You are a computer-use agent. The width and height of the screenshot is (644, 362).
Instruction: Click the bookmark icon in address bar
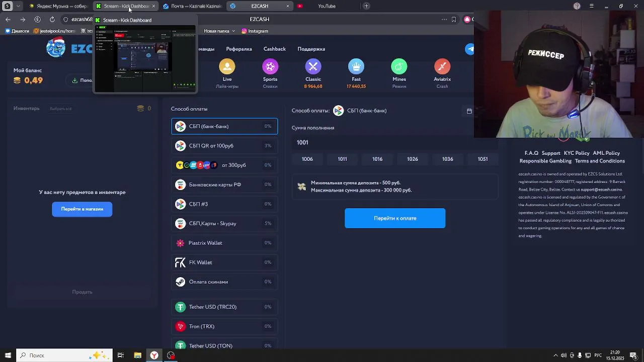[454, 19]
